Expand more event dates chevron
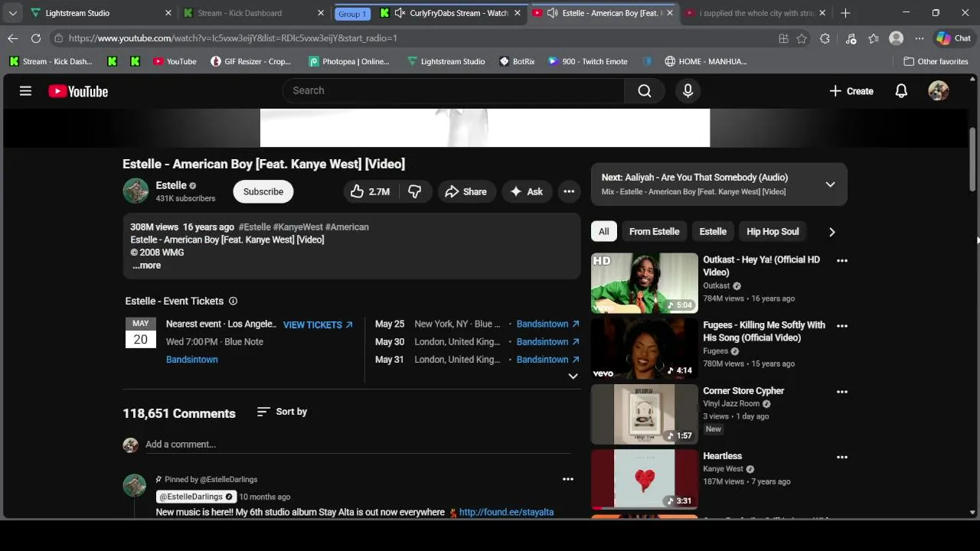This screenshot has width=980, height=551. [573, 377]
